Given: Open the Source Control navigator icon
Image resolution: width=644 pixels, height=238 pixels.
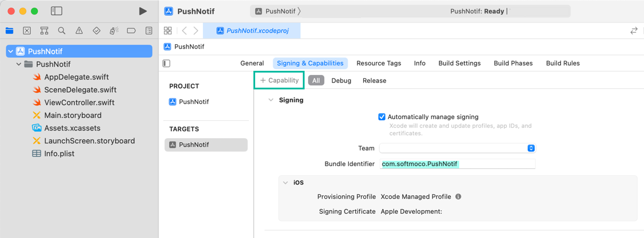Looking at the screenshot, I should [x=27, y=31].
